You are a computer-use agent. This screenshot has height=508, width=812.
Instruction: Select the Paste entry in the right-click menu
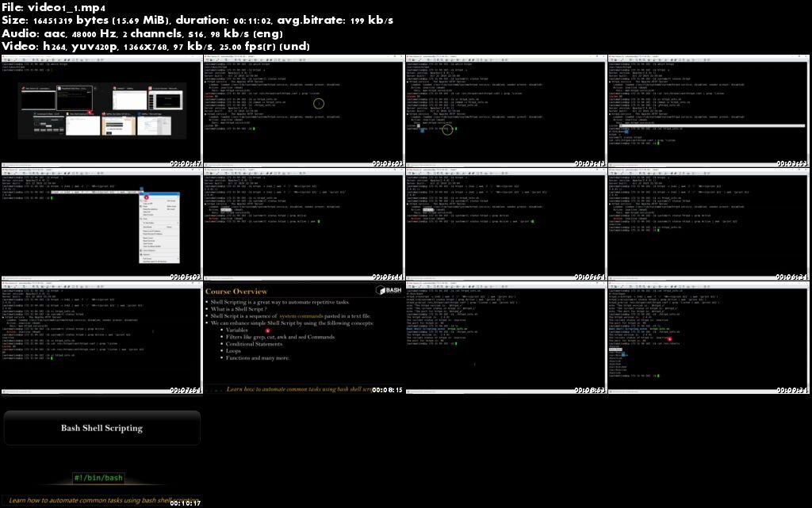(x=145, y=206)
